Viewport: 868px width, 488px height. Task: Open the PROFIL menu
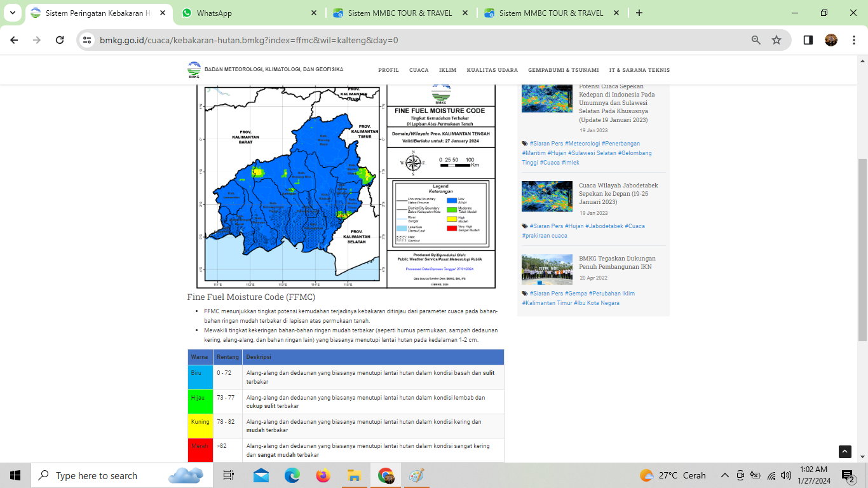coord(389,70)
